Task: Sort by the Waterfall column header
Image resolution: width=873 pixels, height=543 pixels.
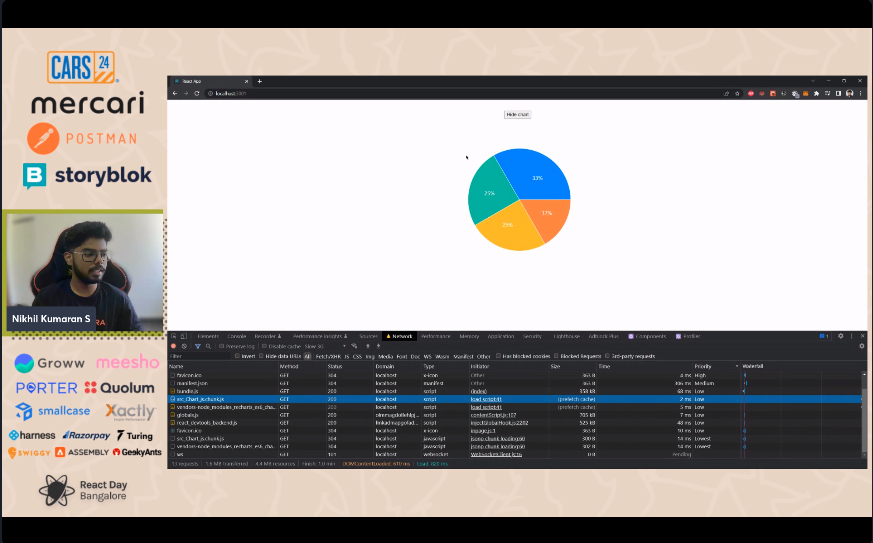Action: click(x=802, y=366)
